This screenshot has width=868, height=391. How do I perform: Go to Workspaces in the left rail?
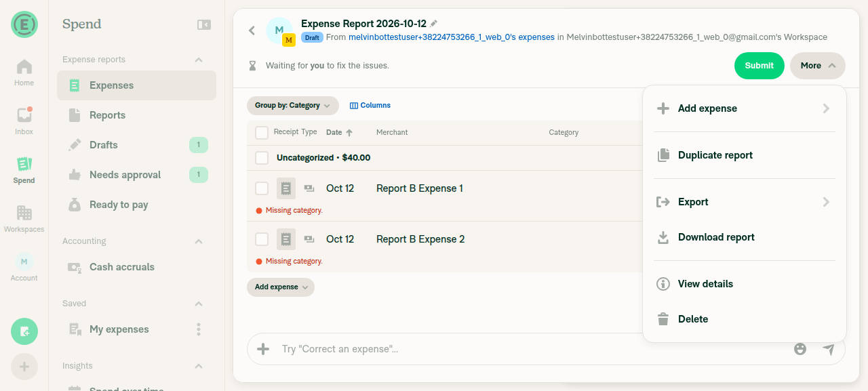pyautogui.click(x=24, y=219)
